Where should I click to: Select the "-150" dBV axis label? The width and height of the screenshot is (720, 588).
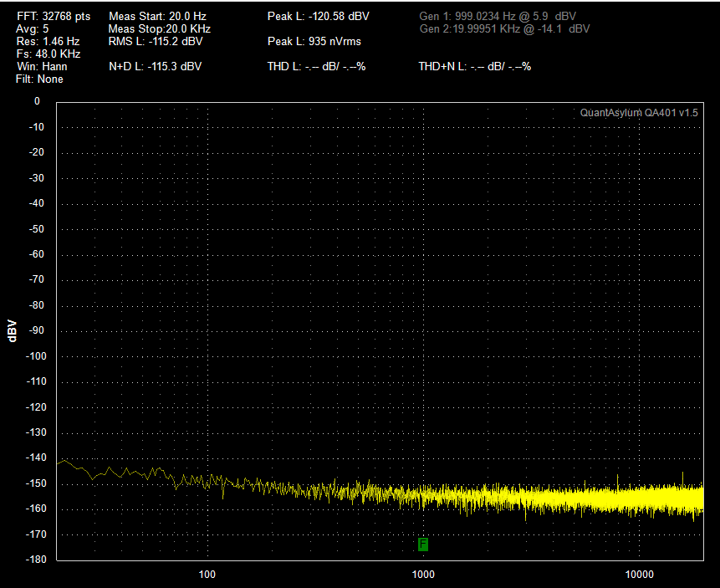(36, 483)
